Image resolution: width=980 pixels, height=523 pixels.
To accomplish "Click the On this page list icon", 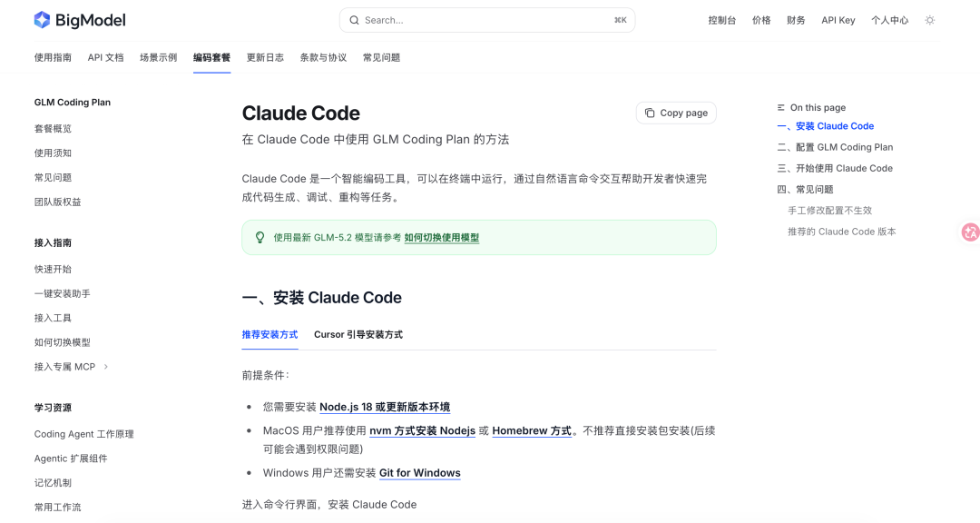I will click(x=780, y=108).
